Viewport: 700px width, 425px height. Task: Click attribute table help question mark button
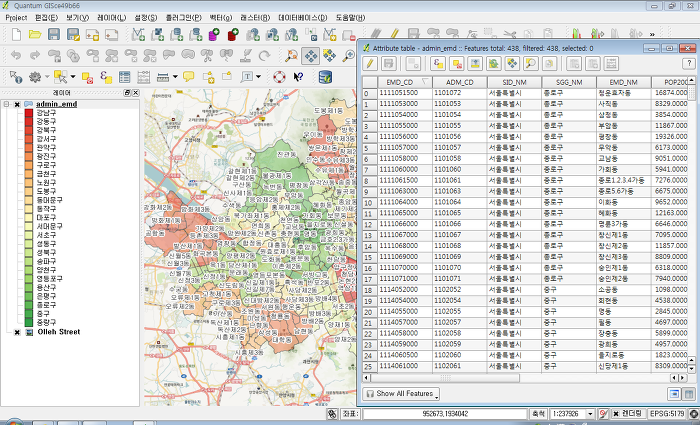[689, 63]
